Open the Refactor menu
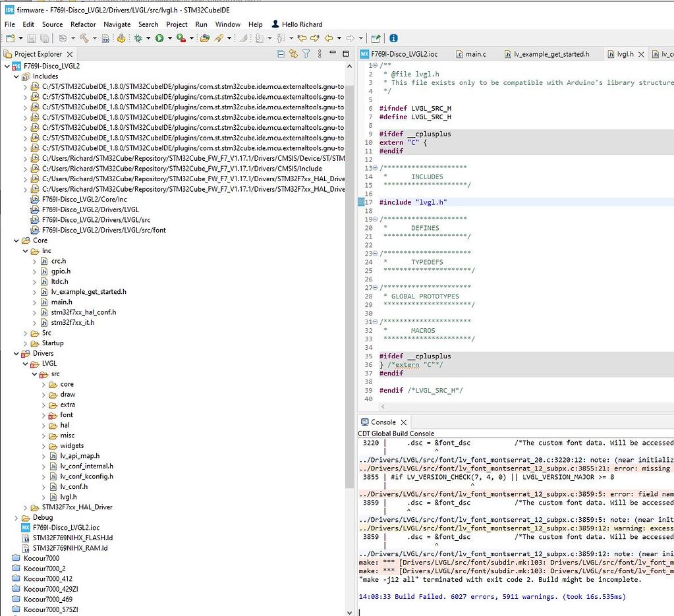 point(83,24)
